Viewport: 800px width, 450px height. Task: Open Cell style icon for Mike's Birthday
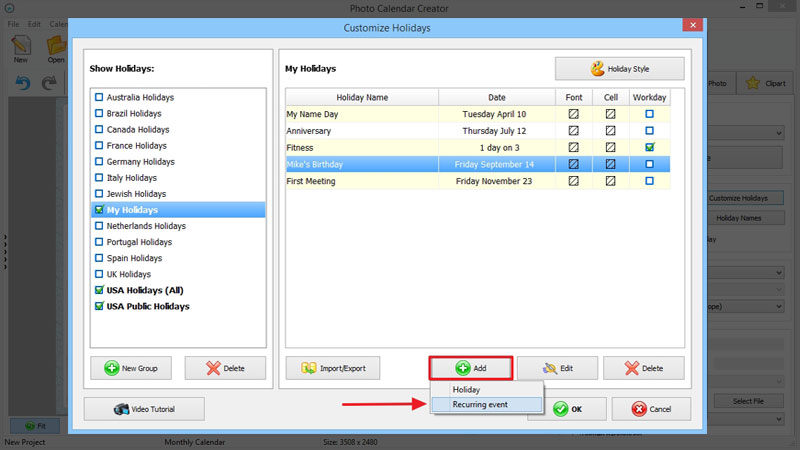click(610, 164)
